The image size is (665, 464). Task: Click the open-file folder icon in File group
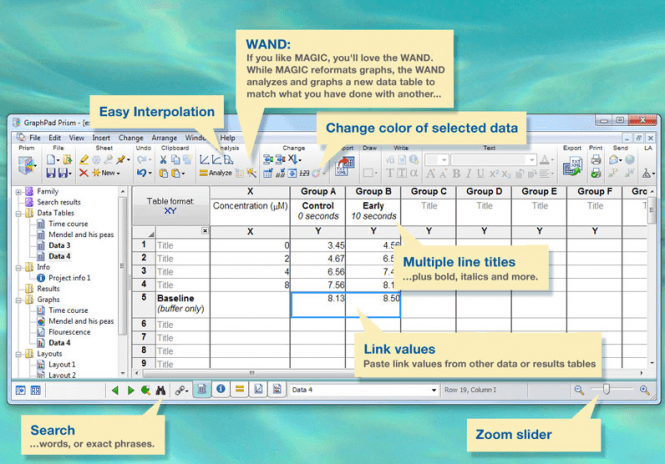click(67, 159)
